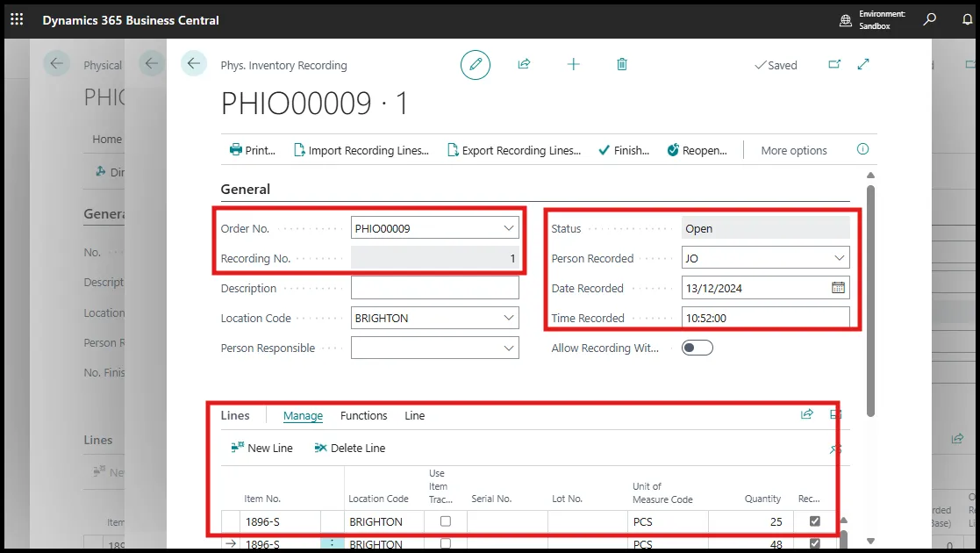This screenshot has height=553, width=980.
Task: Click Quantity column header
Action: point(762,499)
